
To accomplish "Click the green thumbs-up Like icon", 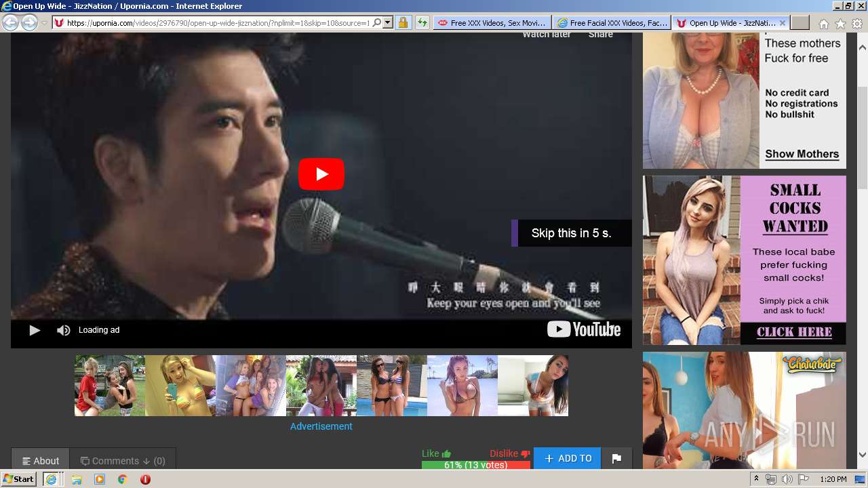I will tap(446, 454).
